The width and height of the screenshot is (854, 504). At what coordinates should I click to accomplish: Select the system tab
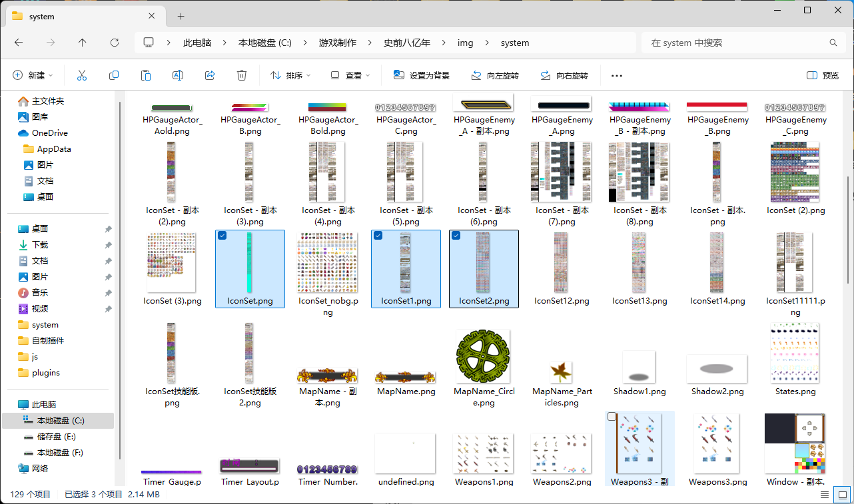point(87,16)
